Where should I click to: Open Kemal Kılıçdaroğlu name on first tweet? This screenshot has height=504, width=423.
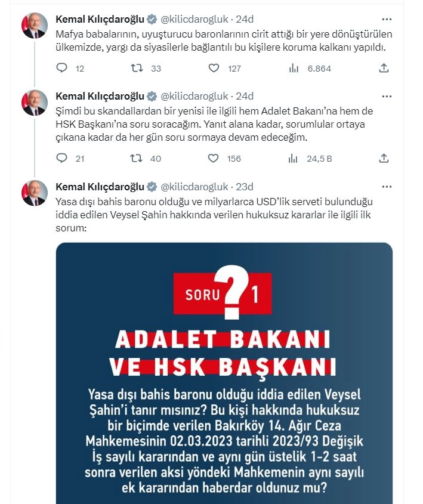click(x=100, y=19)
